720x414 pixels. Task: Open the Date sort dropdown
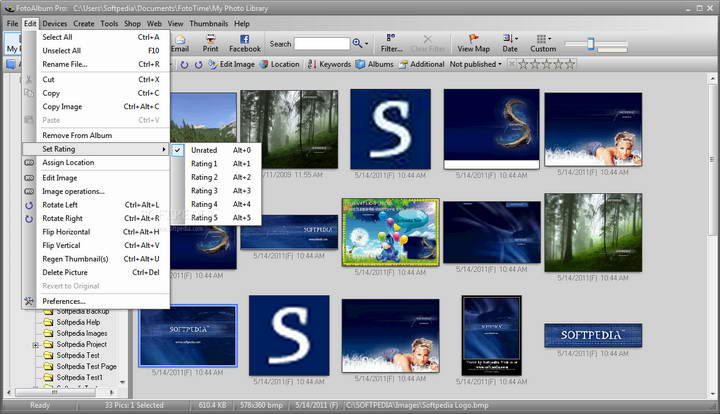tap(510, 44)
